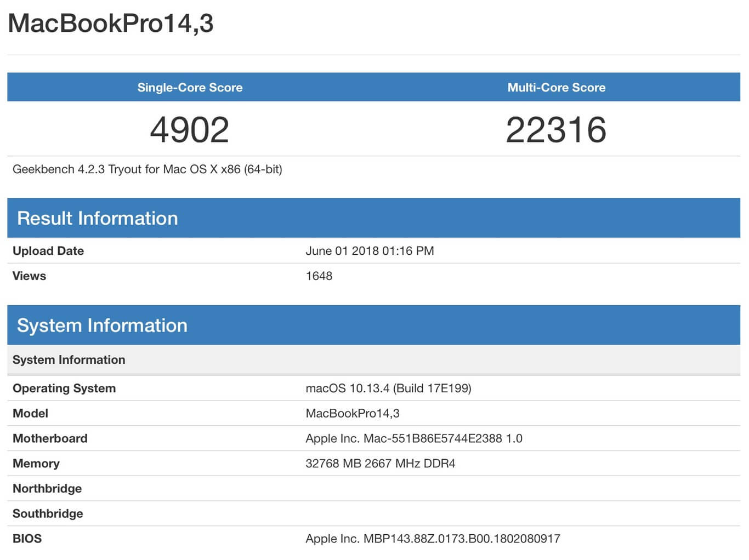This screenshot has width=749, height=560.
Task: Select the views count 1648
Action: [x=319, y=276]
